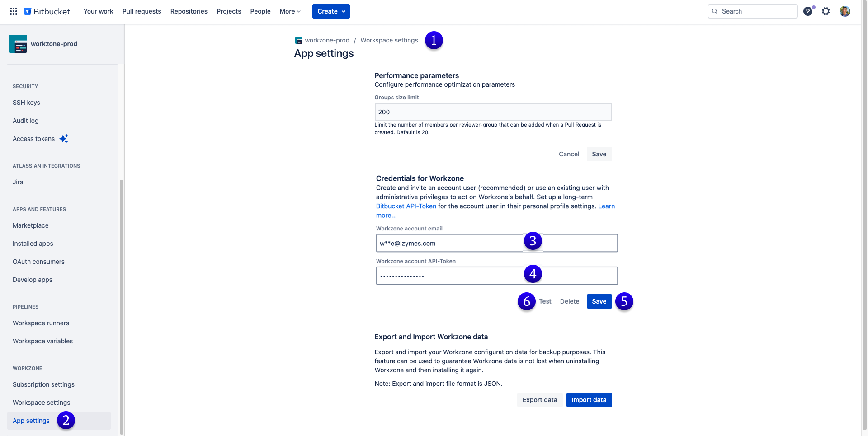Screen dimensions: 868x436
Task: Expand the More menu in top navigation
Action: tap(290, 11)
